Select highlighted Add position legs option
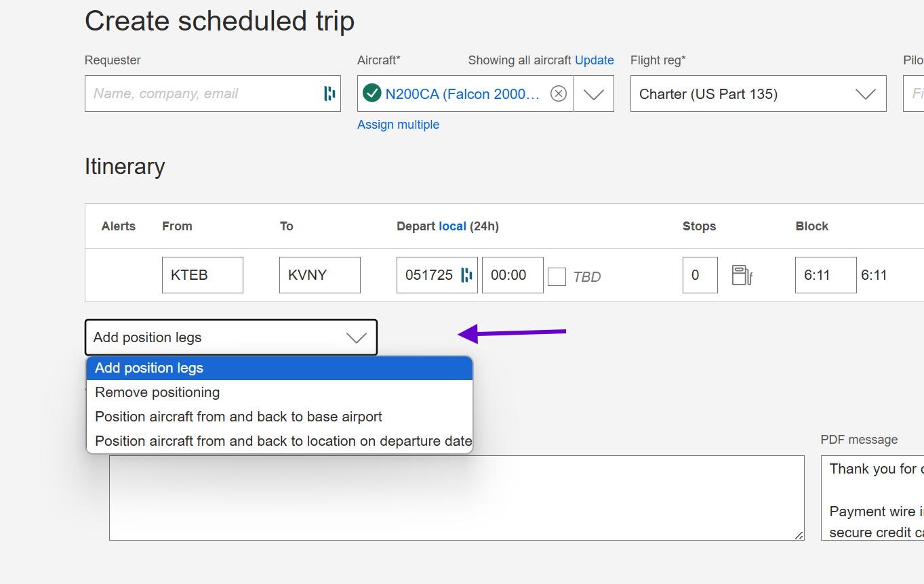 click(149, 368)
